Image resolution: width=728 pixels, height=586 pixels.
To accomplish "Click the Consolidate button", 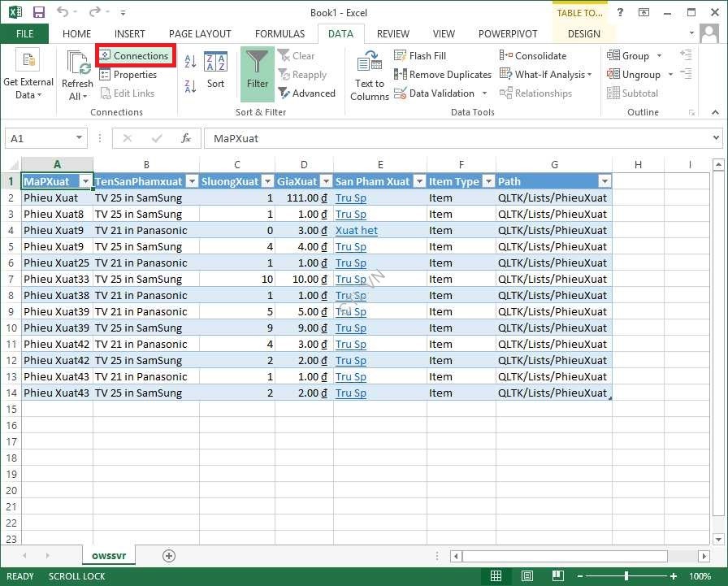I will (x=533, y=56).
